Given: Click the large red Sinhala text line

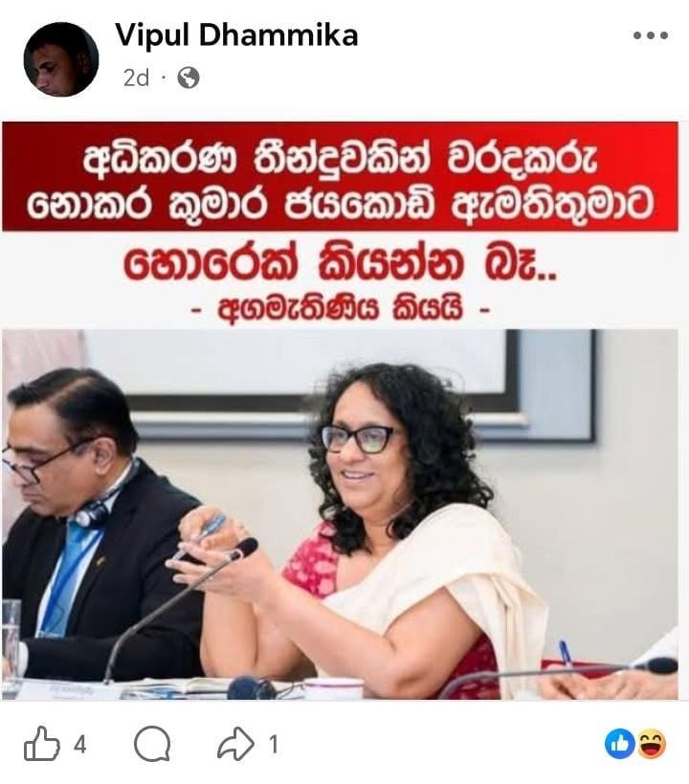Looking at the screenshot, I should pos(340,265).
